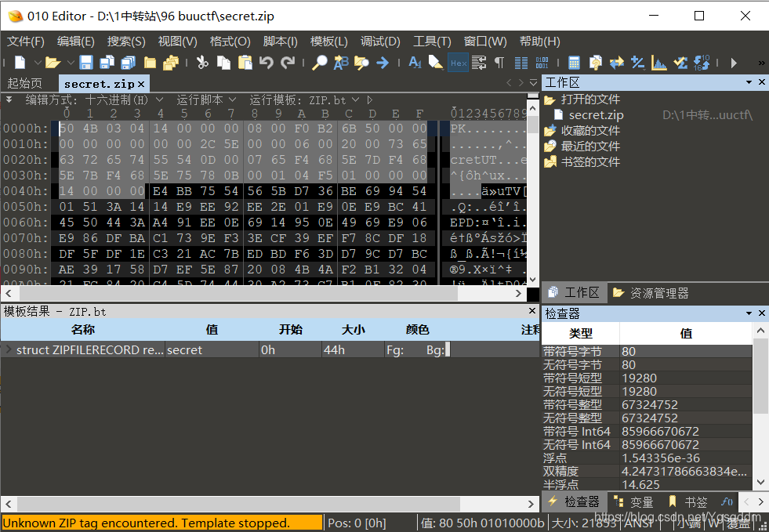
Task: Open the tab list dropdown arrow
Action: [533, 83]
